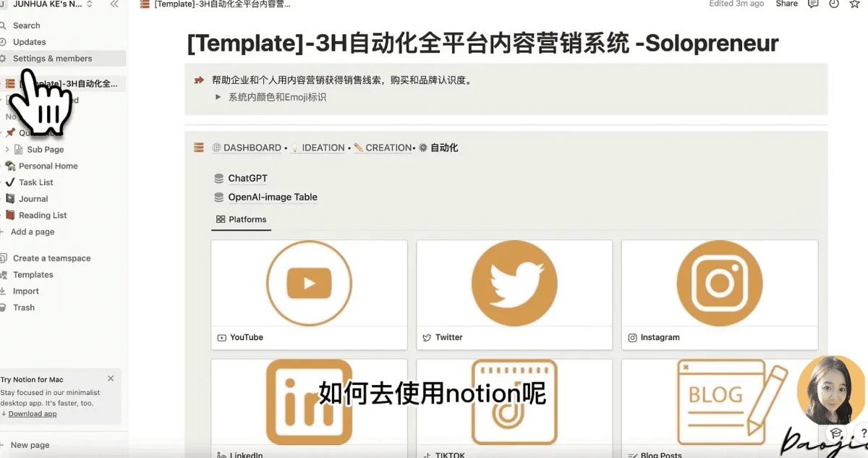Open Updates in the sidebar
Screen dimensions: 868x458
(30, 42)
